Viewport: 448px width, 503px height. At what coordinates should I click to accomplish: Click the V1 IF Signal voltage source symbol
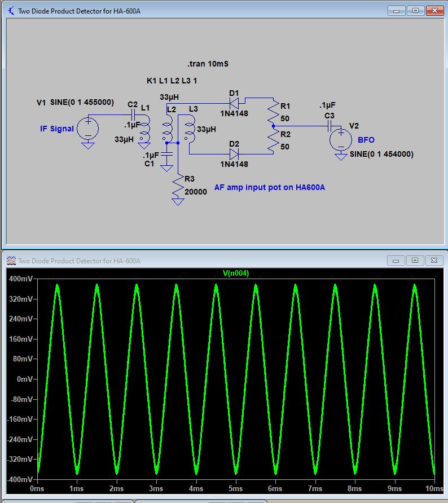point(87,128)
